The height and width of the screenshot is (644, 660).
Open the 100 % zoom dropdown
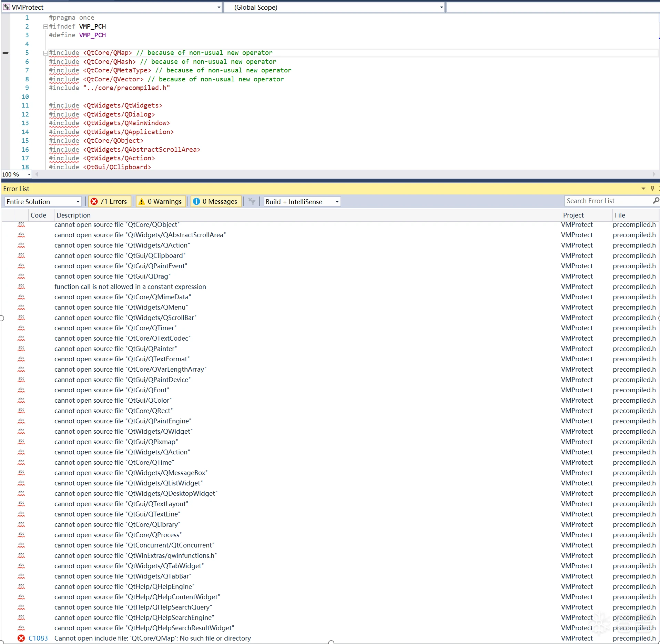[29, 174]
